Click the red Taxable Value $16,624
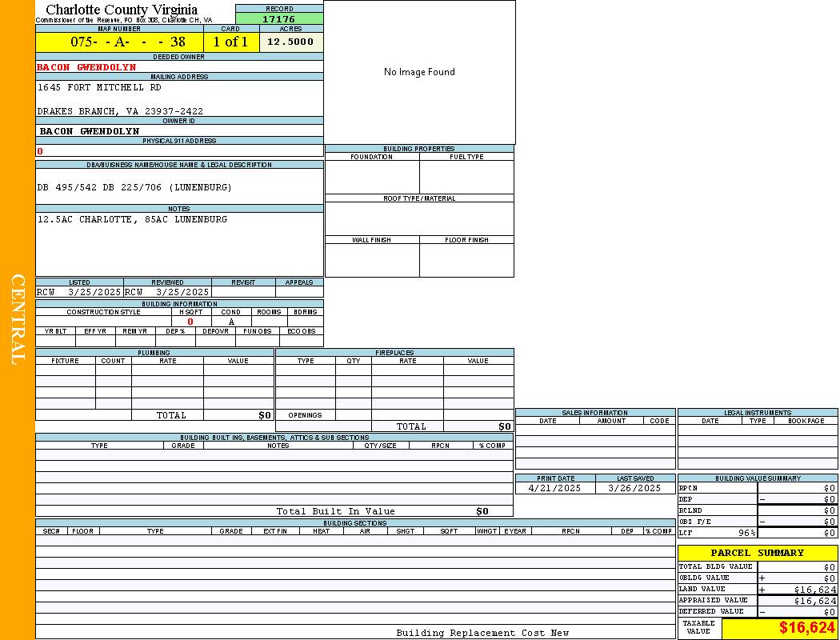 pyautogui.click(x=806, y=628)
